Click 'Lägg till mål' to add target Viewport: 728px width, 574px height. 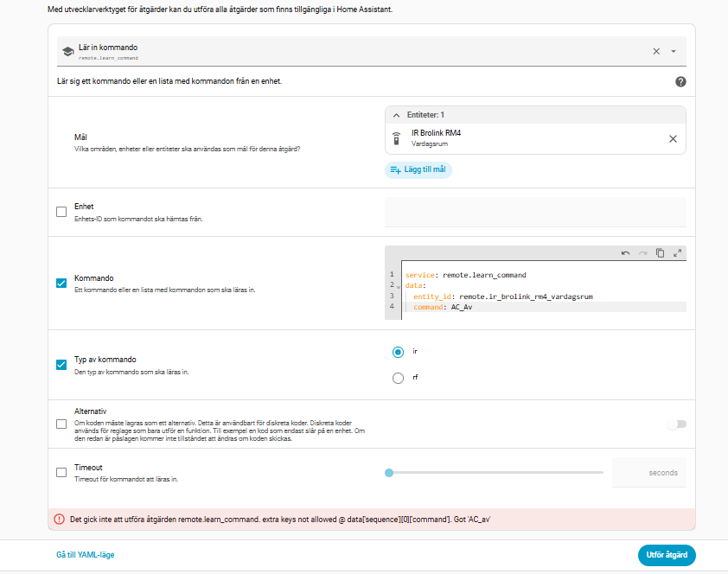click(418, 169)
